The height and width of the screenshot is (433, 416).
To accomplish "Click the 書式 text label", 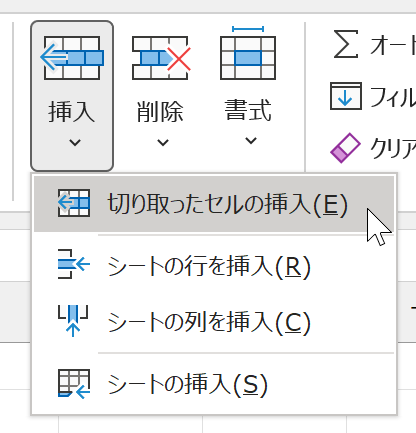I will tap(248, 110).
